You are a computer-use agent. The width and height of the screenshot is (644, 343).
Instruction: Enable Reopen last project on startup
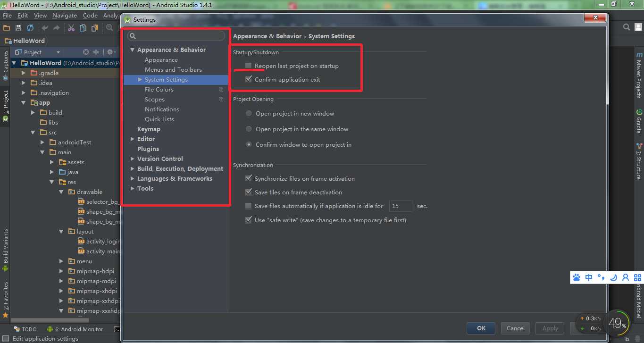tap(249, 66)
